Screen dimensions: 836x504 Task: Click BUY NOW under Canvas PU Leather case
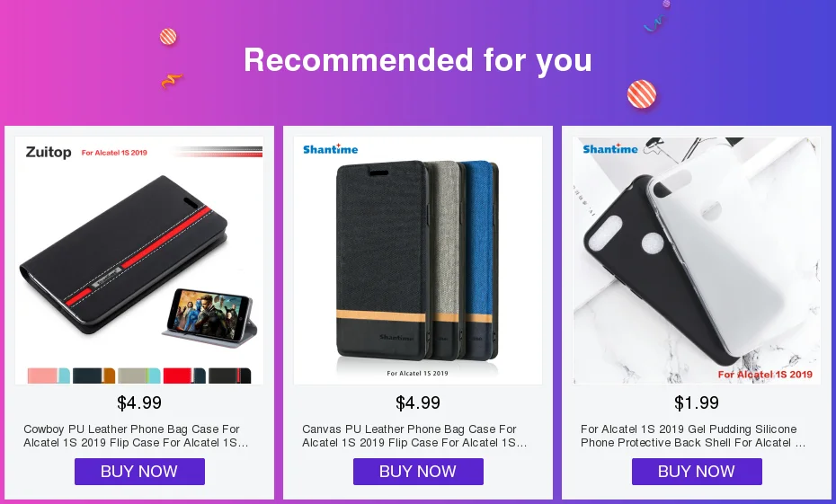pyautogui.click(x=418, y=472)
